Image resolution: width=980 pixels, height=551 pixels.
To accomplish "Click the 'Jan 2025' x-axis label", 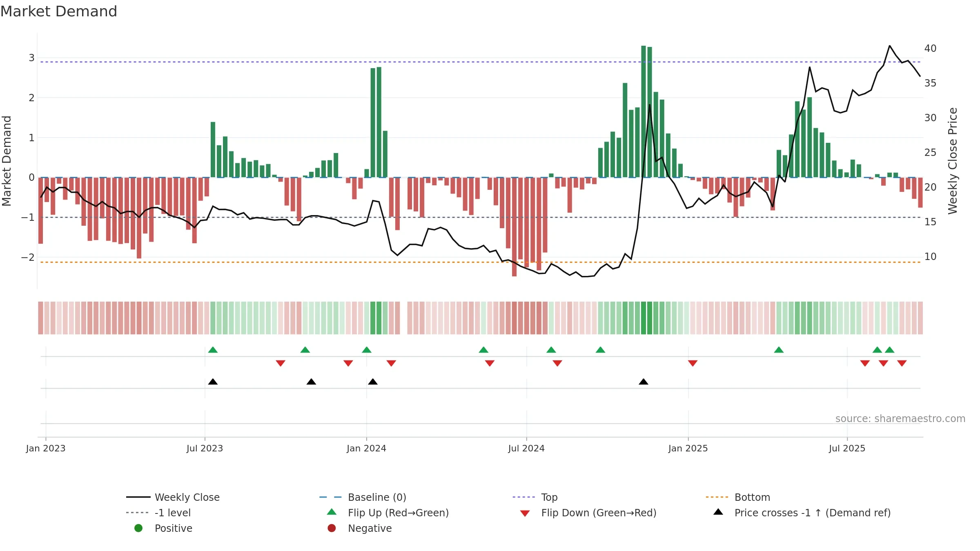I will [688, 448].
